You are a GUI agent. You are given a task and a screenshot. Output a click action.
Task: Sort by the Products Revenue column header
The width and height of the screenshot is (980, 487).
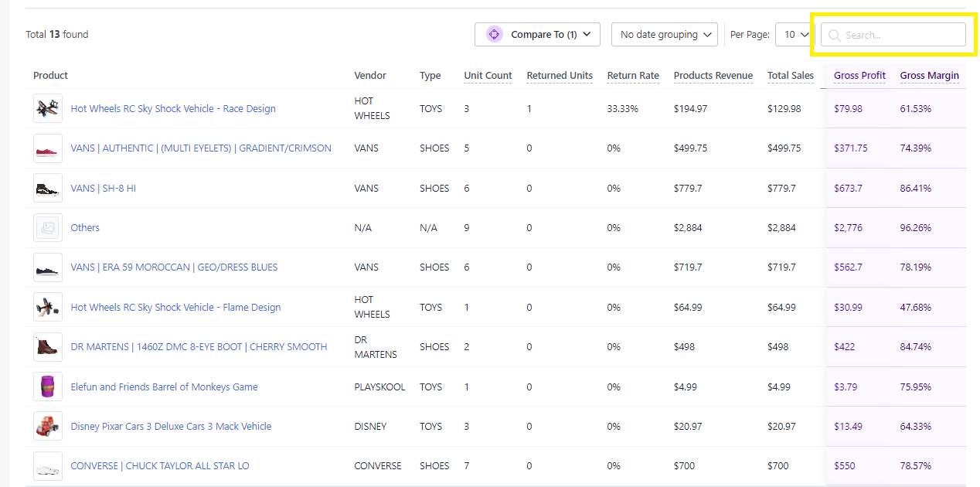coord(713,76)
